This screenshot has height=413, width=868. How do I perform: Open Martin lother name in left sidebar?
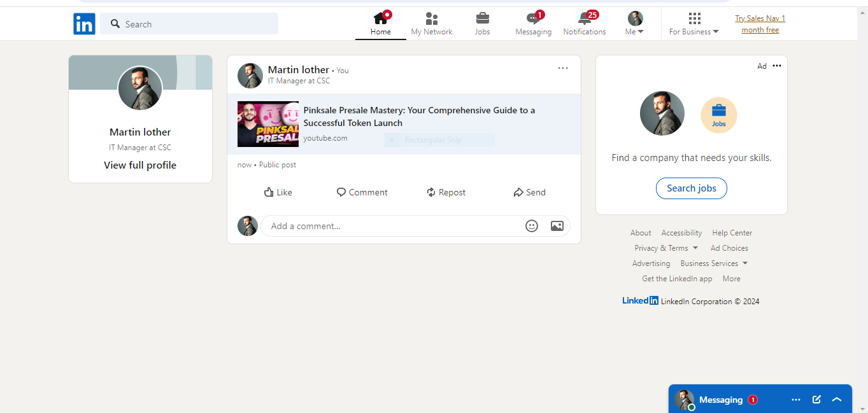click(x=140, y=132)
